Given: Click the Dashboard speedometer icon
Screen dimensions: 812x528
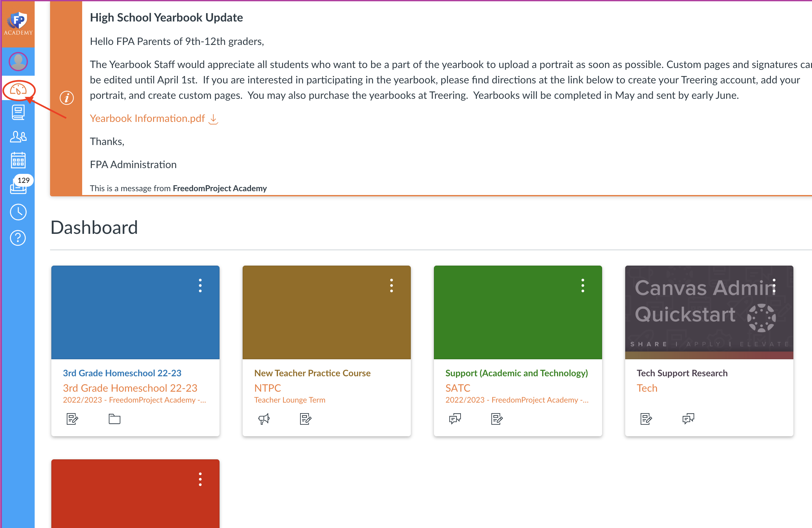Looking at the screenshot, I should (x=18, y=90).
